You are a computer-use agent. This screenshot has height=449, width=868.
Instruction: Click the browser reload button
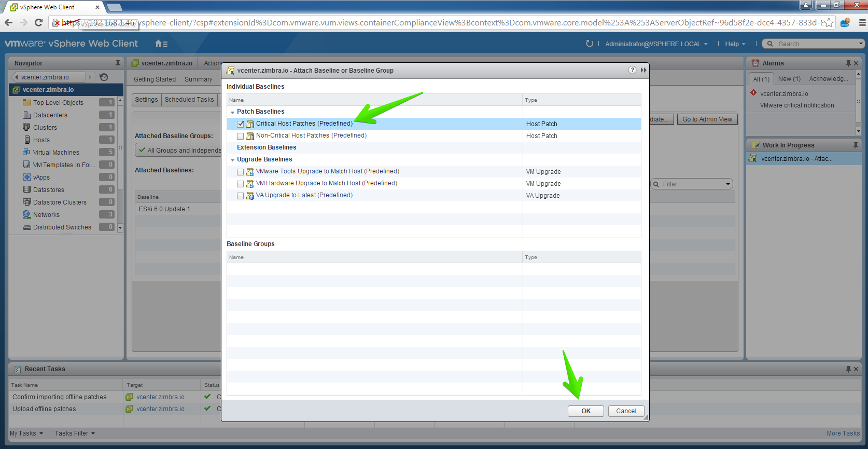pos(38,22)
